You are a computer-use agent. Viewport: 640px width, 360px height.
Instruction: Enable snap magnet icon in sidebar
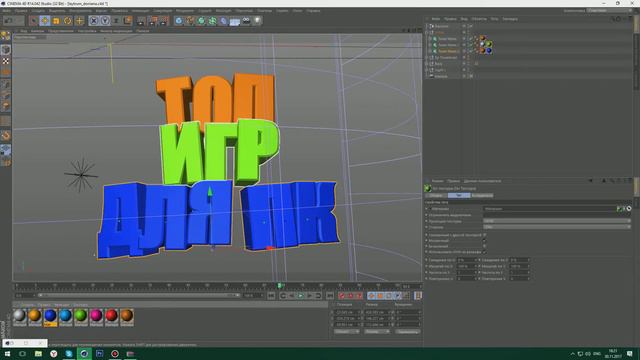click(6, 136)
